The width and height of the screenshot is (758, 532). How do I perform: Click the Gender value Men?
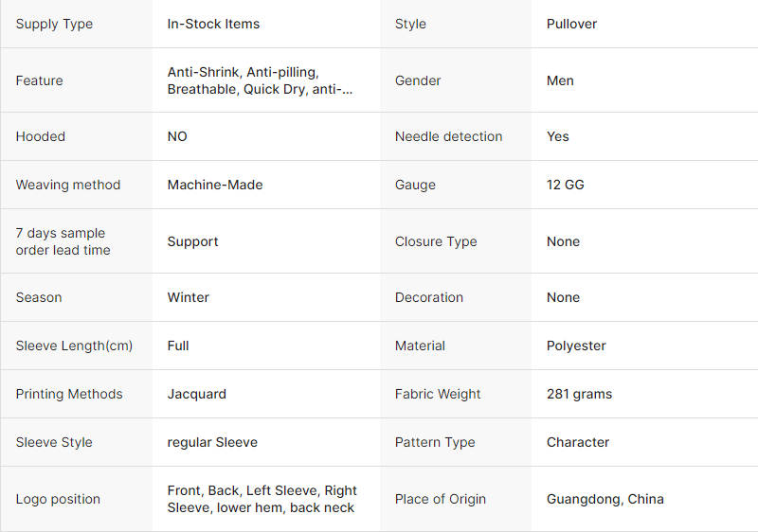[560, 80]
